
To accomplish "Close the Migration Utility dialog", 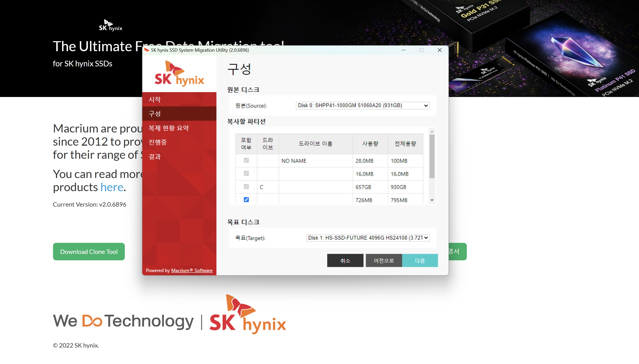I will [440, 50].
